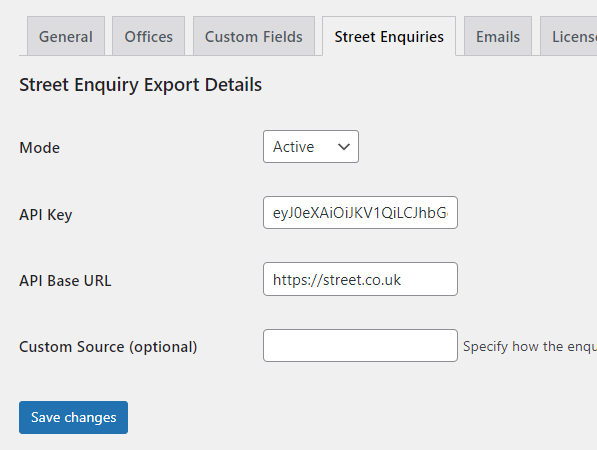Click the 'Specify how the enqu' help text

pos(530,346)
